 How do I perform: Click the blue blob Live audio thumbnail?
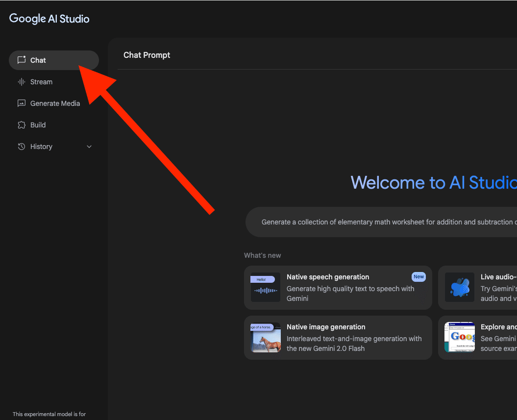coord(460,287)
